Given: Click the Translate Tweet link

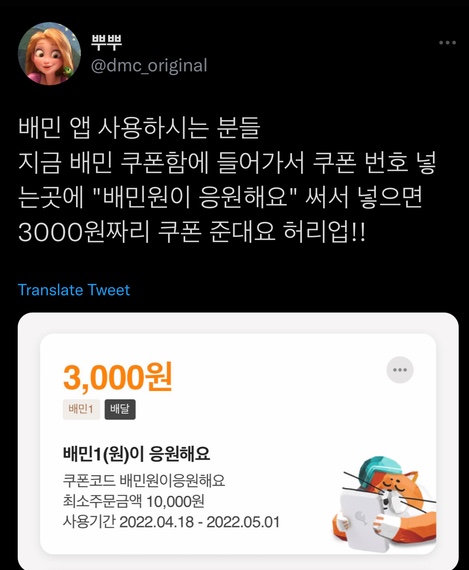Looking at the screenshot, I should (x=74, y=290).
